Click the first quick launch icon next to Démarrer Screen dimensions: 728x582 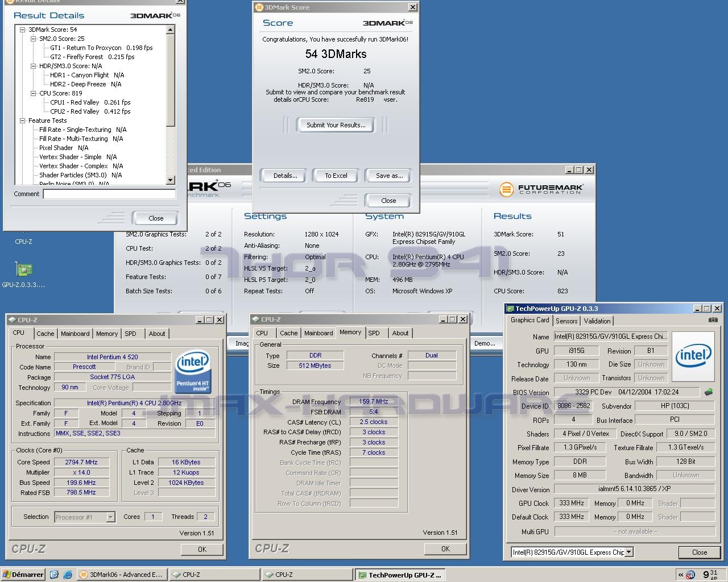tap(54, 575)
